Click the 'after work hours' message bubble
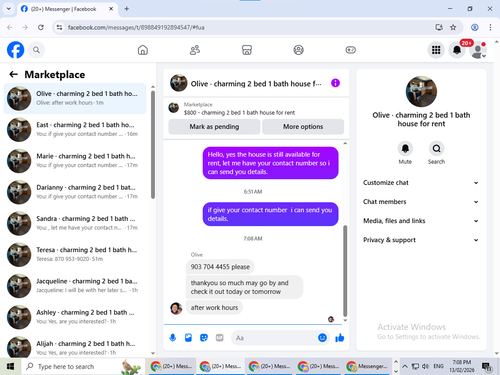The width and height of the screenshot is (500, 375). click(x=214, y=308)
